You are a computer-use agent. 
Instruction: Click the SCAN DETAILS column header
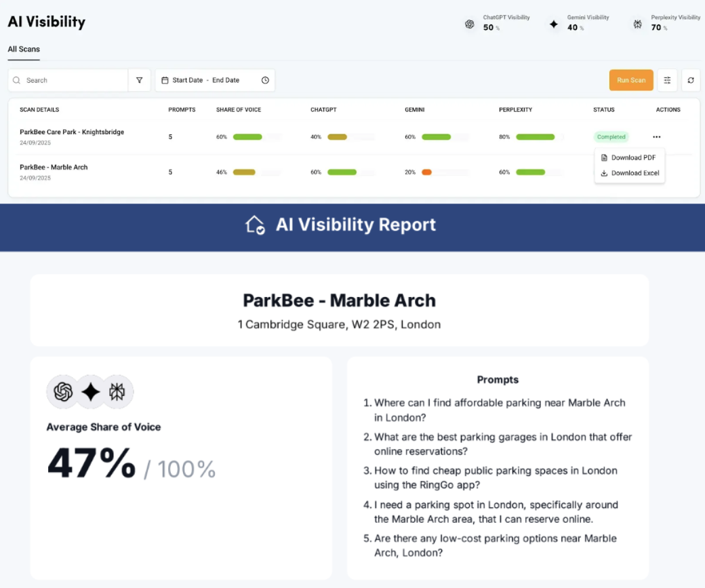(x=39, y=110)
